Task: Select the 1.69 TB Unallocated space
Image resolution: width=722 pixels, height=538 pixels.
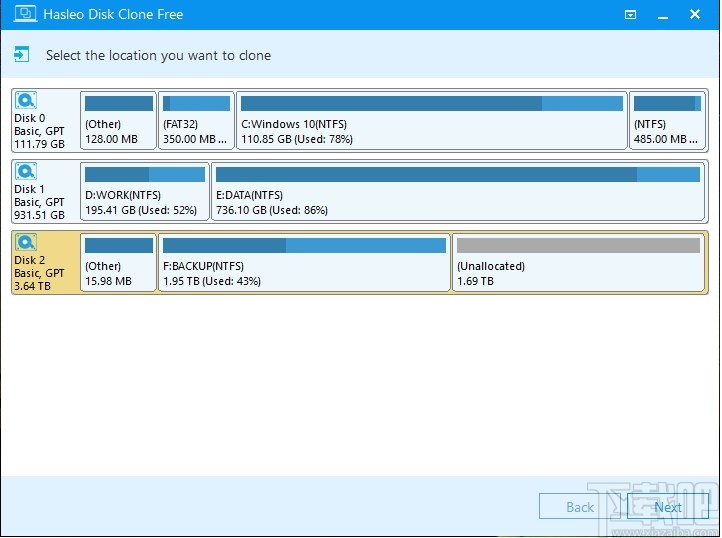Action: [578, 262]
